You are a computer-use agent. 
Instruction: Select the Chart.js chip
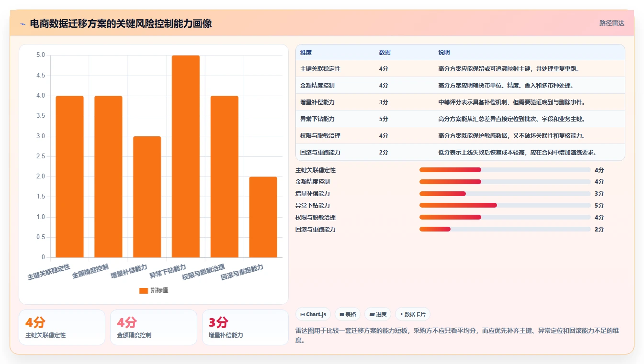tap(313, 314)
